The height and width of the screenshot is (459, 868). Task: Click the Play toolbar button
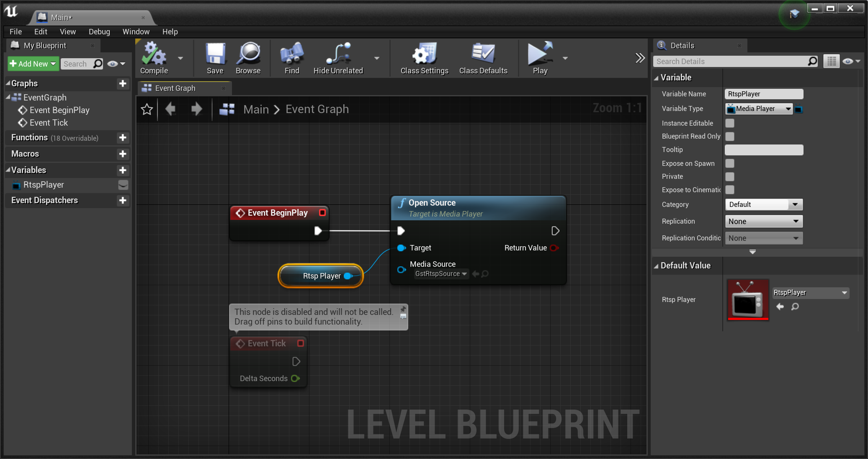click(540, 58)
